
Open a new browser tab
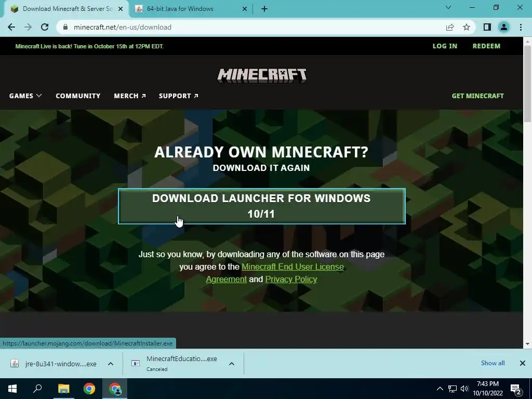pos(264,9)
